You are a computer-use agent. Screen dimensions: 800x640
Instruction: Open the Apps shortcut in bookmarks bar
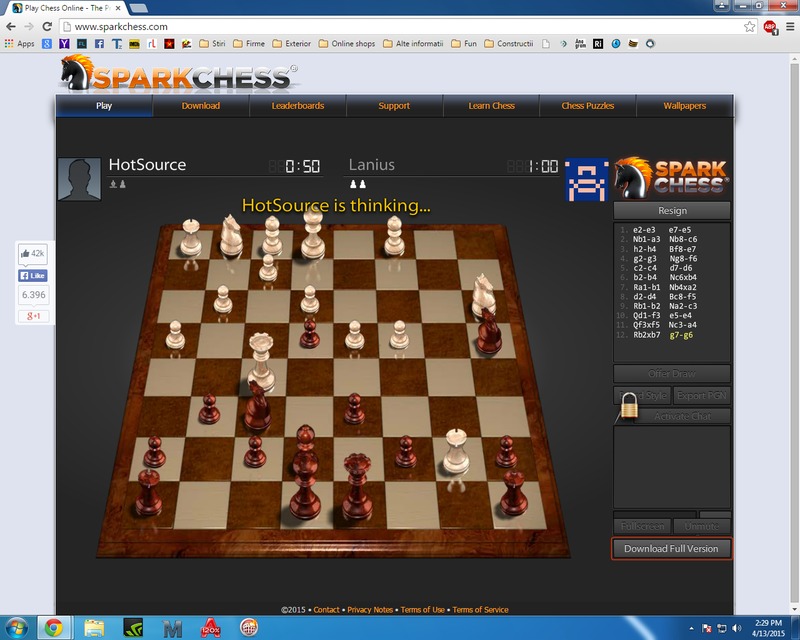19,44
